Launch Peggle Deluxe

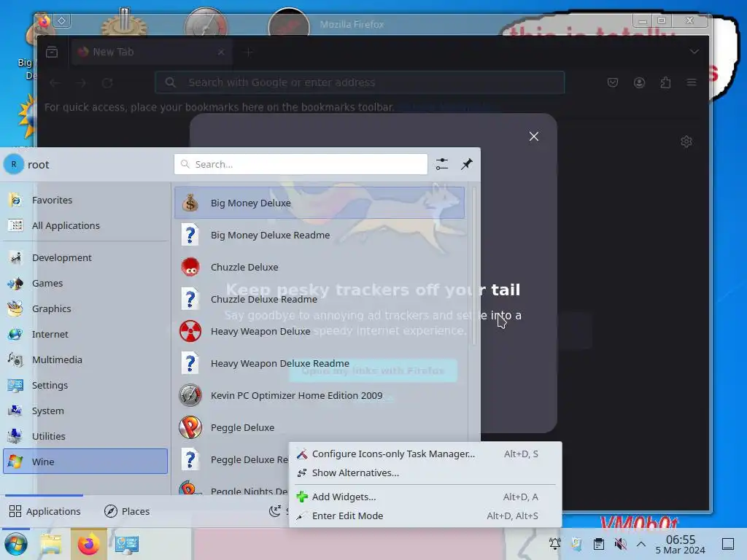[x=320, y=427]
